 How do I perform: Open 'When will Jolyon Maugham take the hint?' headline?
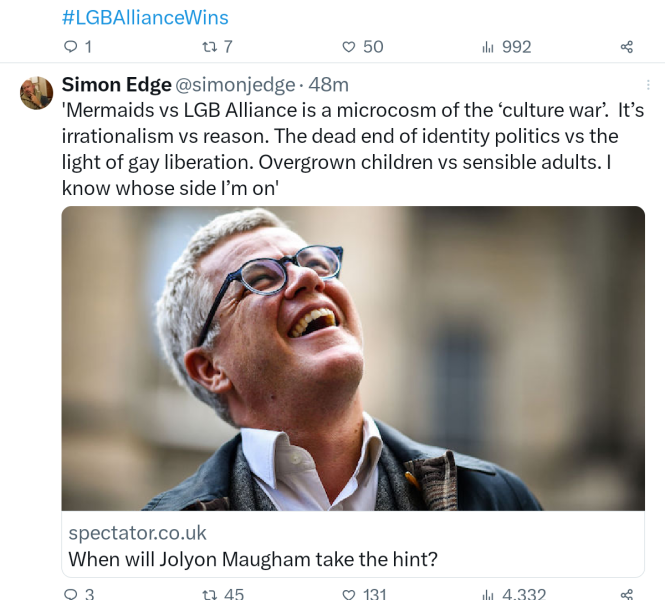coord(253,559)
